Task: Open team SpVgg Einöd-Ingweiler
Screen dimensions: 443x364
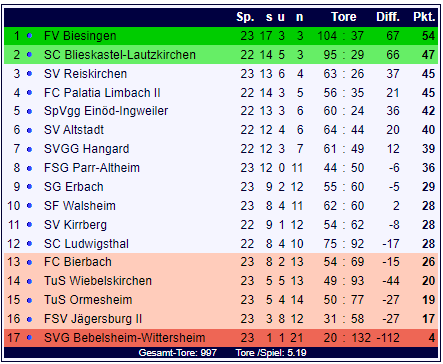Action: tap(106, 111)
